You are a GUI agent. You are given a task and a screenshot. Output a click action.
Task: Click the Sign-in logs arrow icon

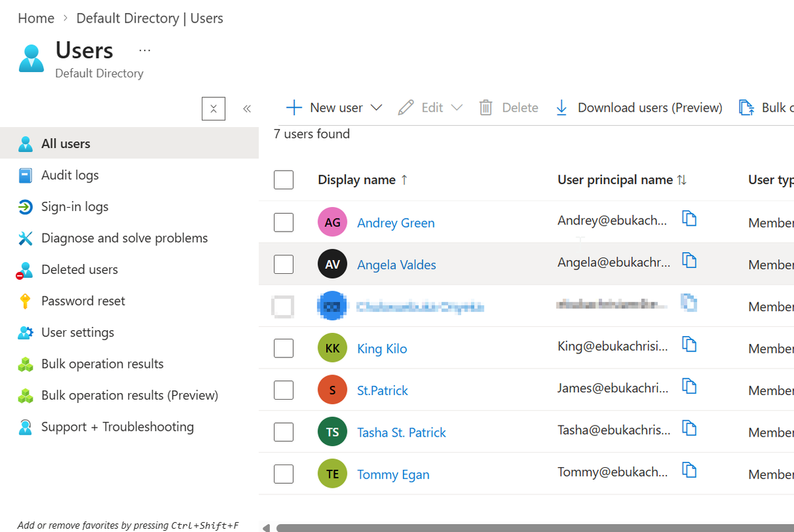click(x=25, y=207)
